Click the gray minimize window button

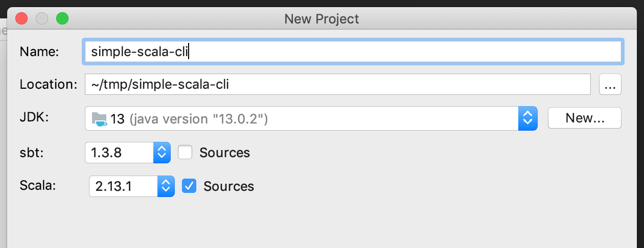click(x=42, y=19)
